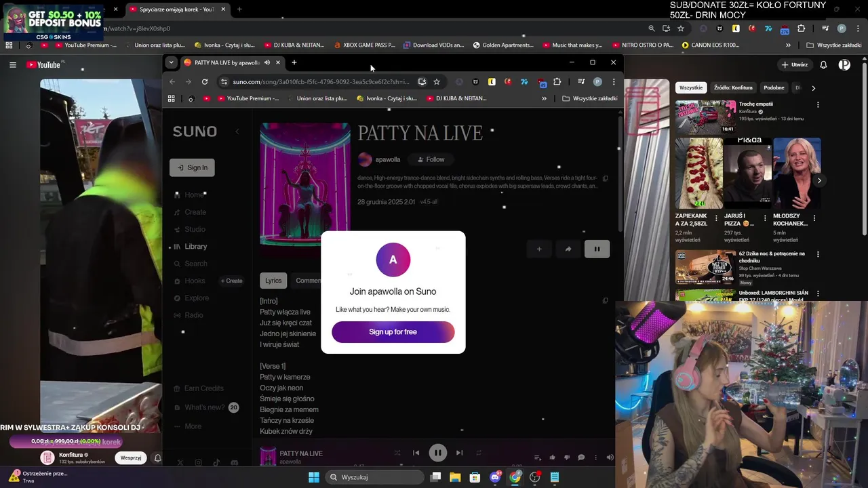This screenshot has height=488, width=868.
Task: Add the song using the plus button
Action: point(539,249)
